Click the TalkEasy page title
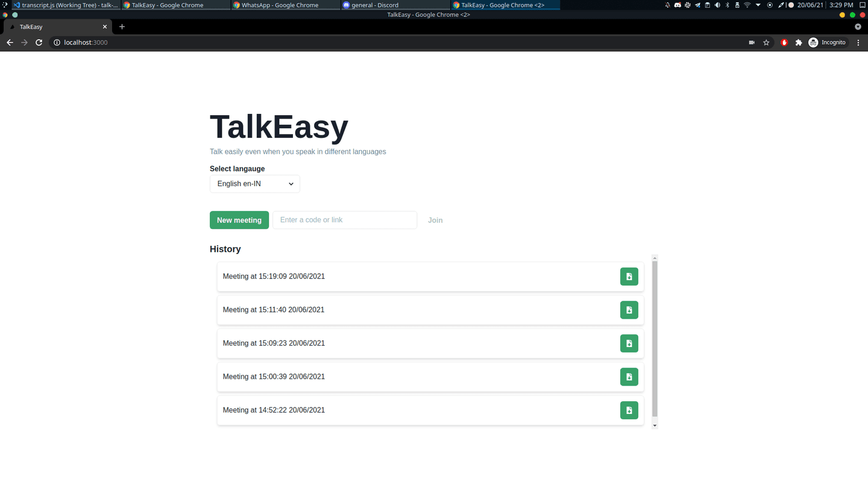The height and width of the screenshot is (488, 868). [279, 127]
